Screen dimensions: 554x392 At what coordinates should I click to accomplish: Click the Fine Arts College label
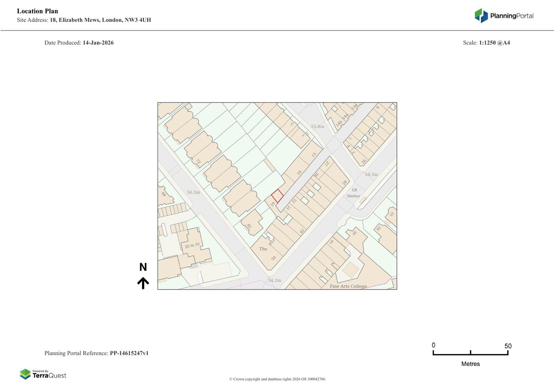click(348, 286)
